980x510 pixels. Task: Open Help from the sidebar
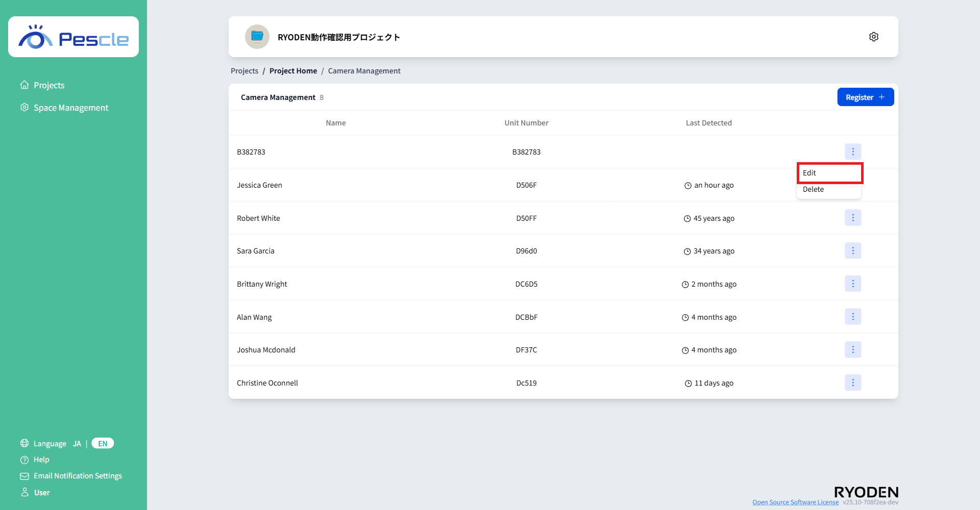point(41,460)
